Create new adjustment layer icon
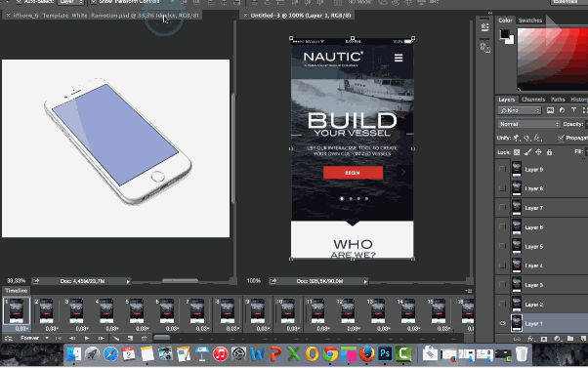 (x=558, y=339)
